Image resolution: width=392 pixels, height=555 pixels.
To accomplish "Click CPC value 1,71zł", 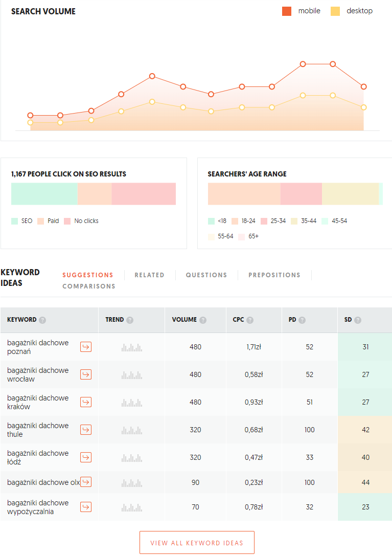I will point(254,347).
